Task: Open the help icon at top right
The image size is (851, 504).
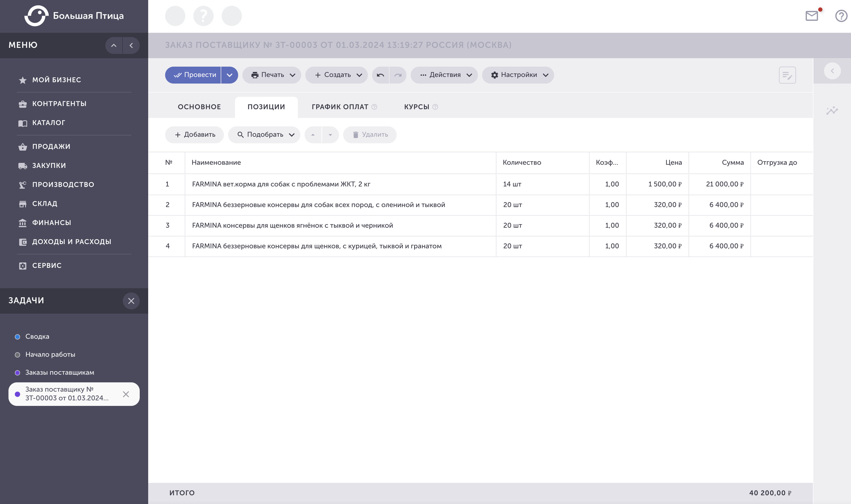Action: pyautogui.click(x=841, y=16)
